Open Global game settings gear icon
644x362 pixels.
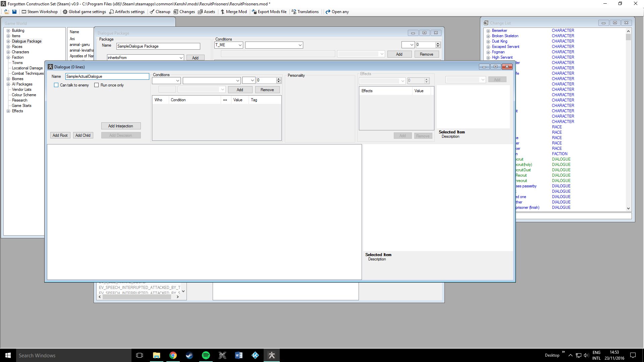pyautogui.click(x=65, y=12)
